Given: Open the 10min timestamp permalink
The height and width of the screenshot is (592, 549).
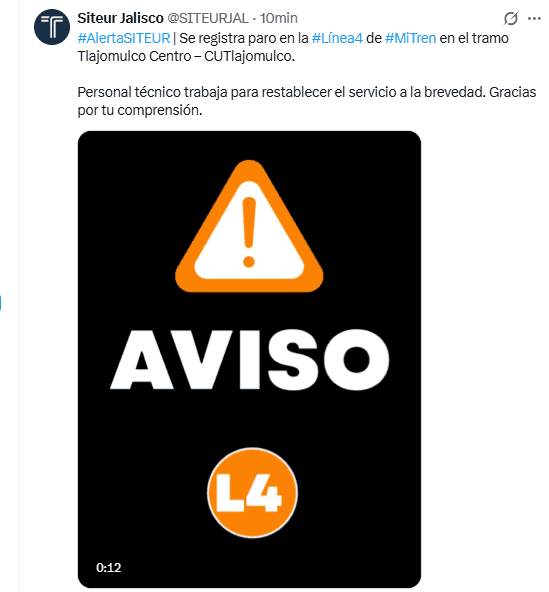Looking at the screenshot, I should tap(279, 18).
